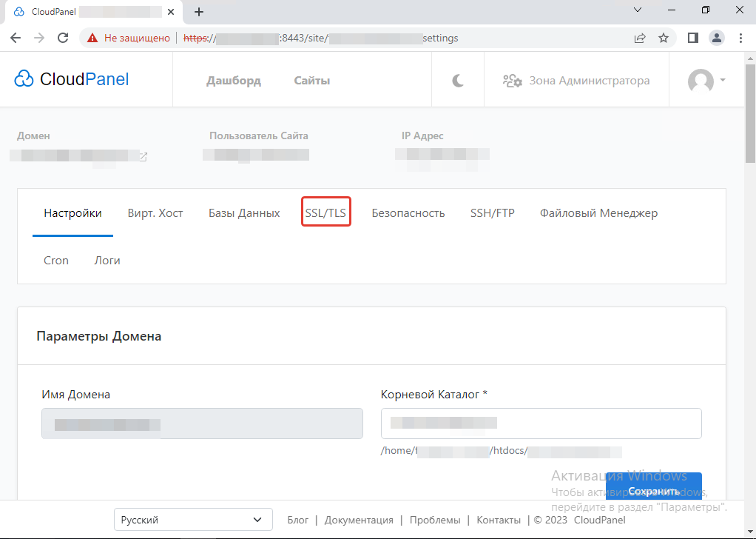Expand the Русский language dropdown
756x539 pixels.
193,520
